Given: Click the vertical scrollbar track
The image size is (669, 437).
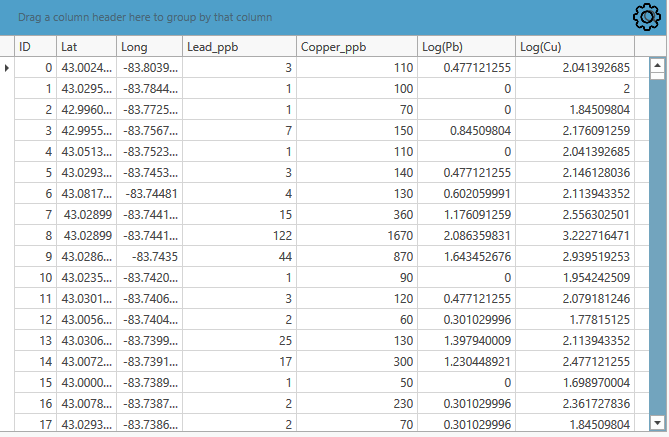Looking at the screenshot, I should click(657, 248).
